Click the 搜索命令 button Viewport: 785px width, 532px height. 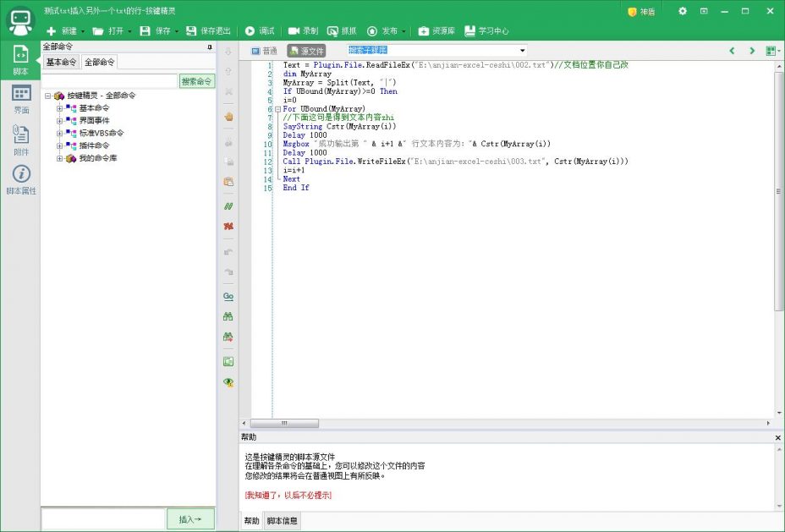pyautogui.click(x=196, y=81)
